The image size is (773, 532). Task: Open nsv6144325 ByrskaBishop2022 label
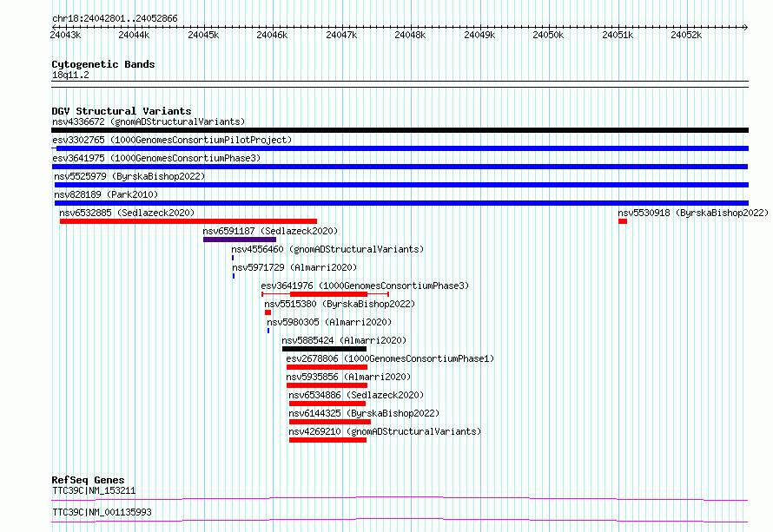click(x=364, y=413)
